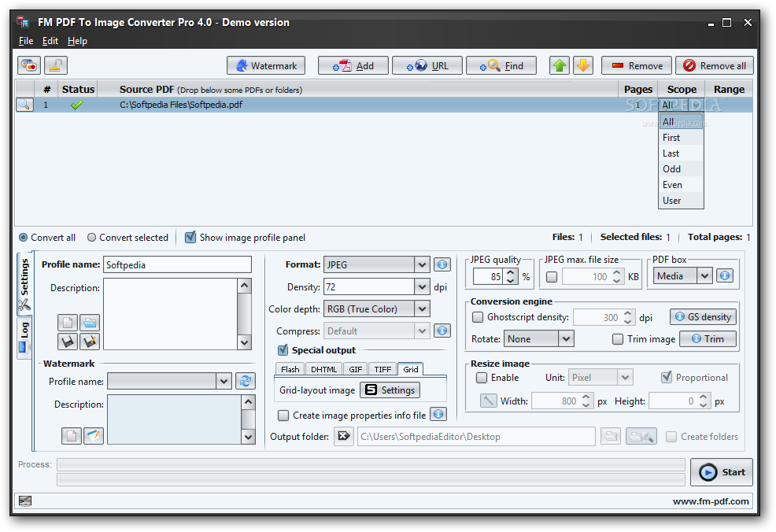This screenshot has height=532, width=776.
Task: Open the Density dropdown
Action: click(422, 286)
